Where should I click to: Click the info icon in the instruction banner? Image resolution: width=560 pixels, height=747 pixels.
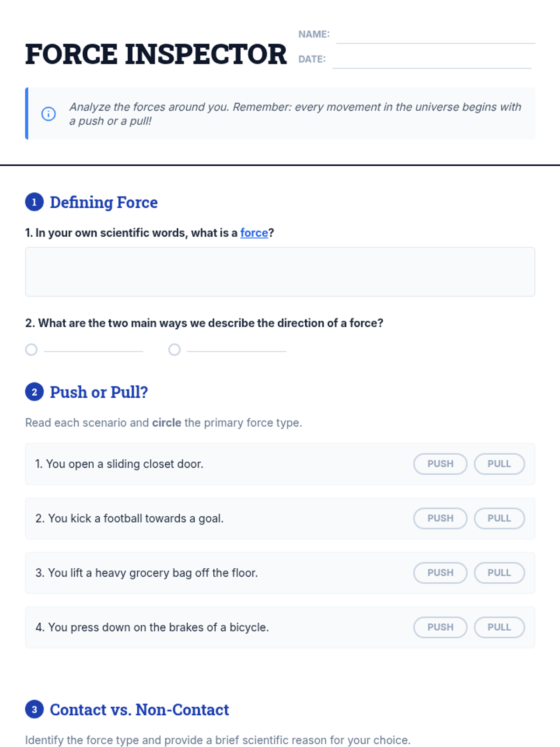[49, 113]
